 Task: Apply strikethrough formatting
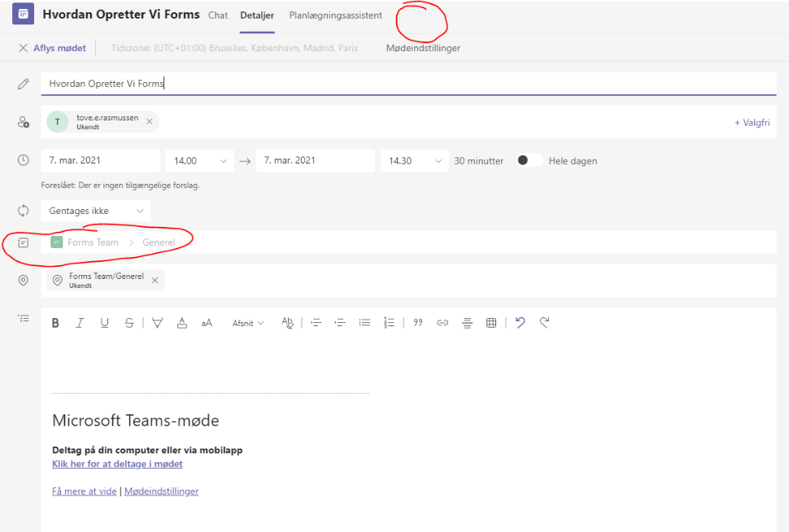pos(129,323)
